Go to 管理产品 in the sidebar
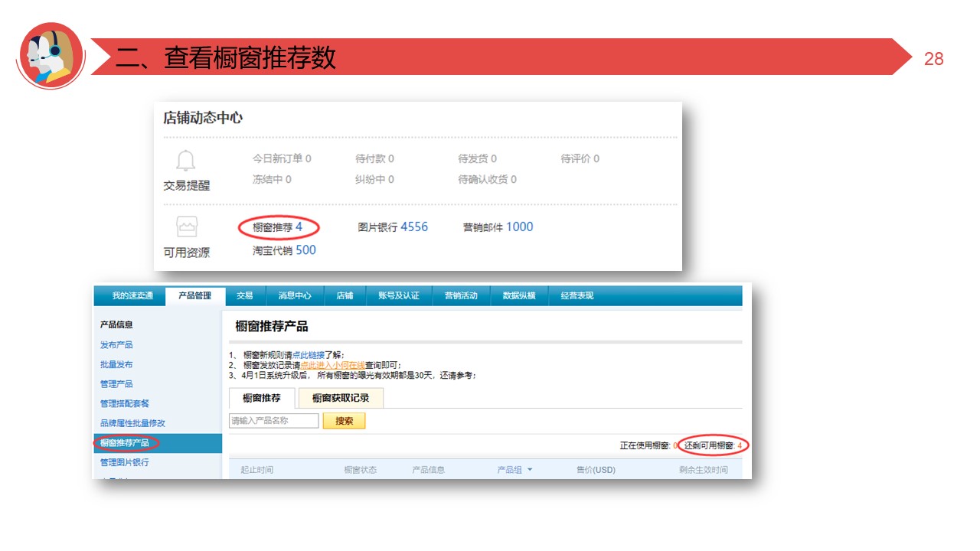The height and width of the screenshot is (551, 980). coord(116,384)
